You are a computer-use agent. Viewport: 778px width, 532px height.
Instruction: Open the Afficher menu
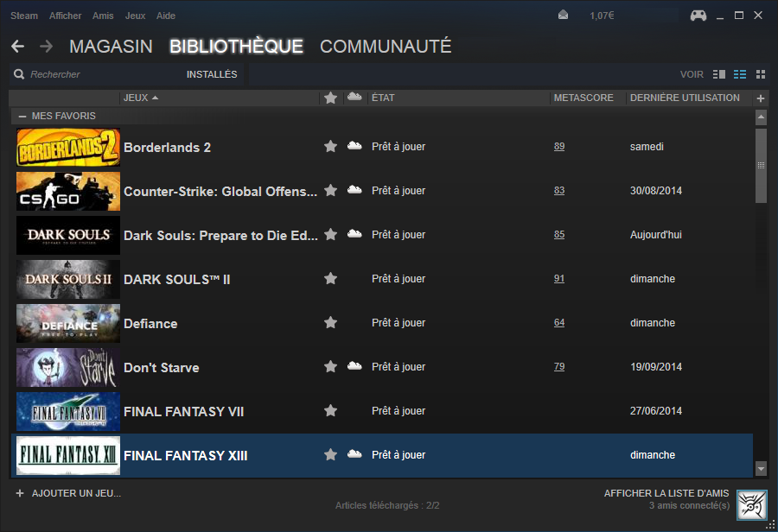point(65,16)
